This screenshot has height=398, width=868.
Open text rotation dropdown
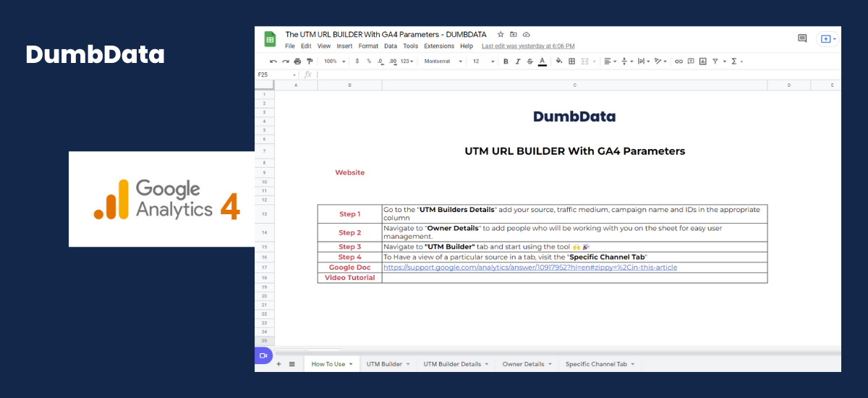660,62
